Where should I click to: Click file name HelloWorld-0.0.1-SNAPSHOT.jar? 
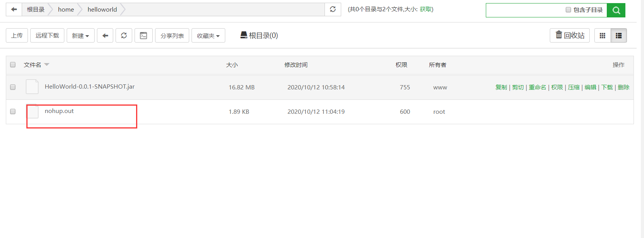(x=90, y=87)
